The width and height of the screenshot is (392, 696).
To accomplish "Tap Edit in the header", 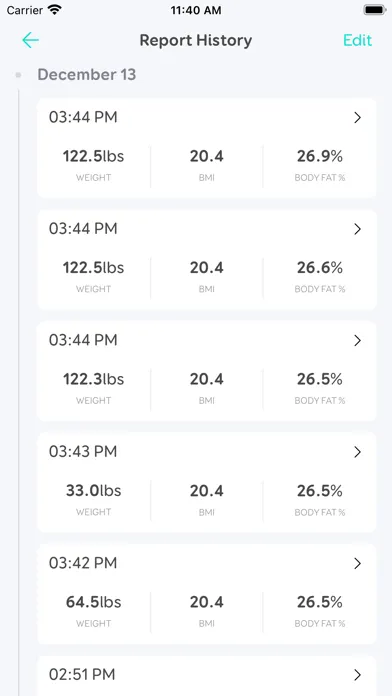I will click(x=357, y=40).
